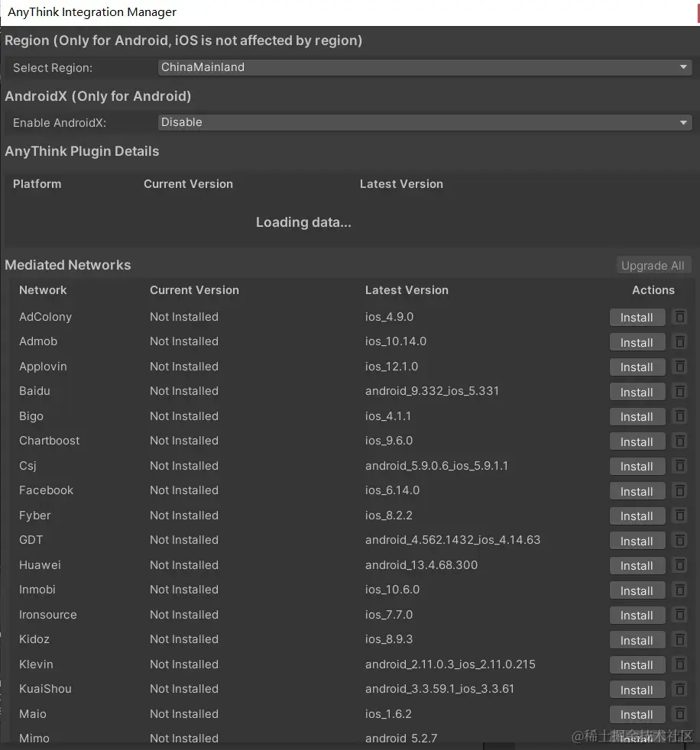Click the GDT version android_4.562.1432_ios_4.14.63
Image resolution: width=700 pixels, height=750 pixels.
click(x=452, y=540)
